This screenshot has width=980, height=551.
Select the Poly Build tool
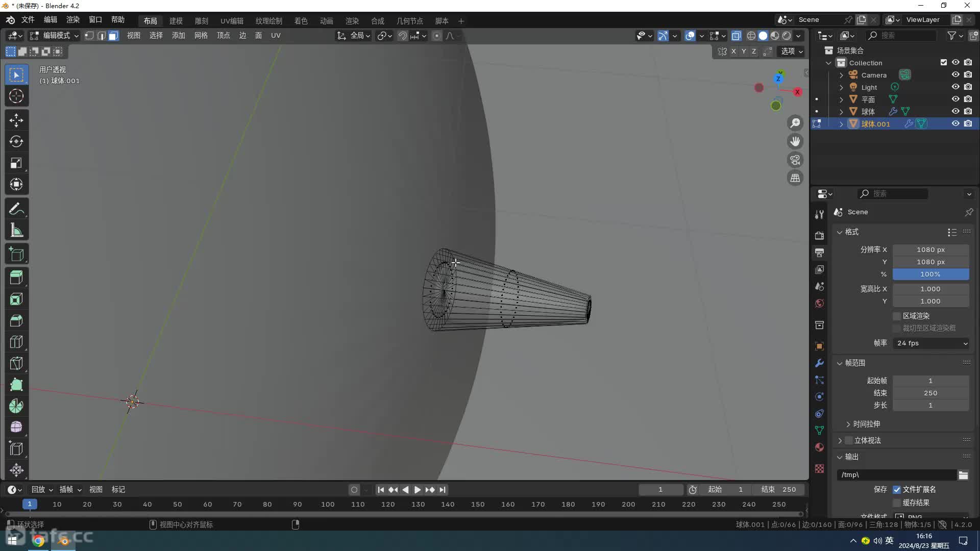pos(16,385)
